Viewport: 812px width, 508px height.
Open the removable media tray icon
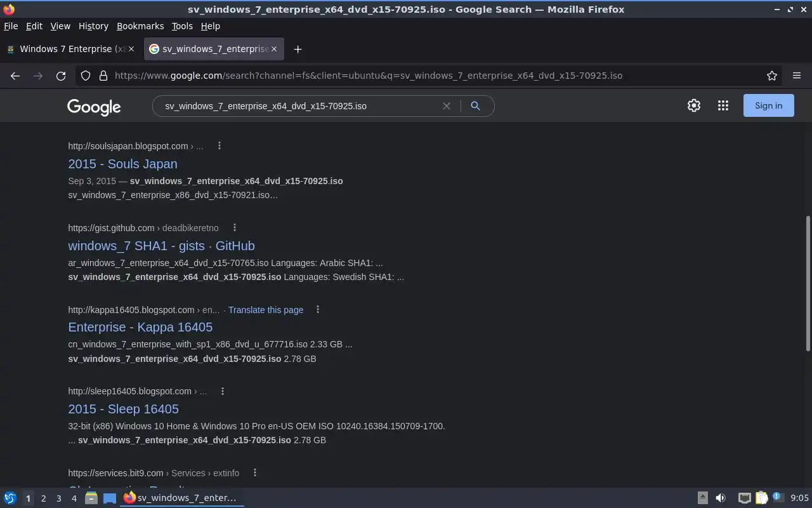pos(703,498)
